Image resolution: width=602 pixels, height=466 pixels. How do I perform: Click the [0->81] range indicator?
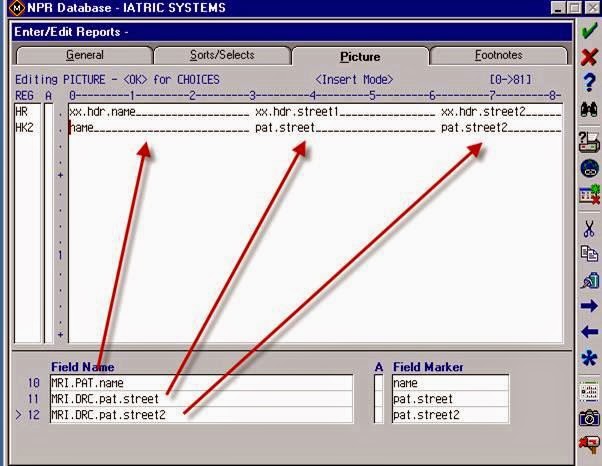[510, 79]
